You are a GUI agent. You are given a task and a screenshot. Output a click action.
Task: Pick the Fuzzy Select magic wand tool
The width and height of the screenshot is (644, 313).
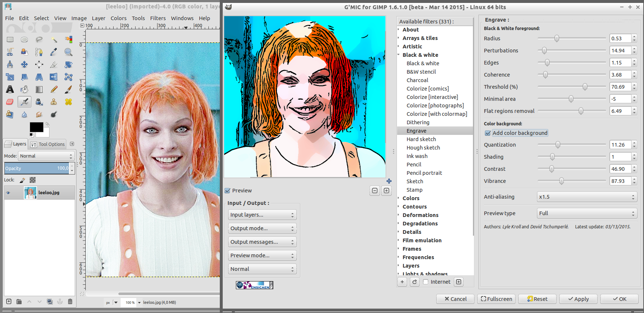click(x=54, y=40)
